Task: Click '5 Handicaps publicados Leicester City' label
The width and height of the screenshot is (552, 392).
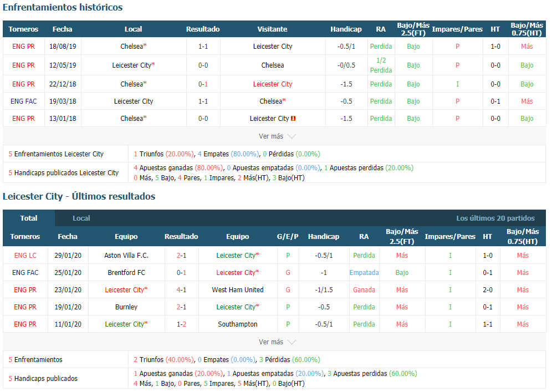Action: pos(63,173)
